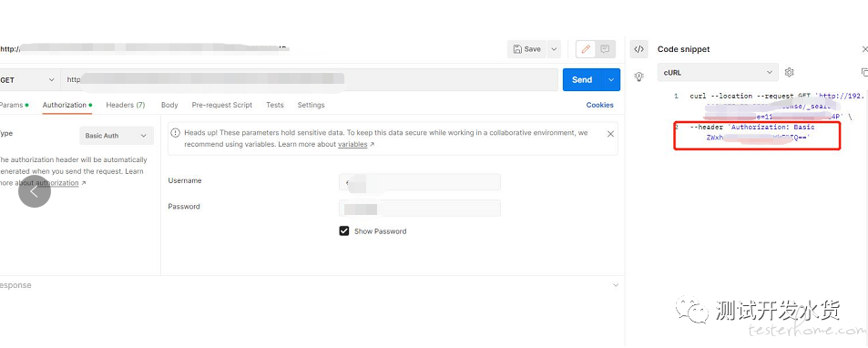Switch to the Headers (7) tab
This screenshot has width=868, height=348.
(126, 105)
